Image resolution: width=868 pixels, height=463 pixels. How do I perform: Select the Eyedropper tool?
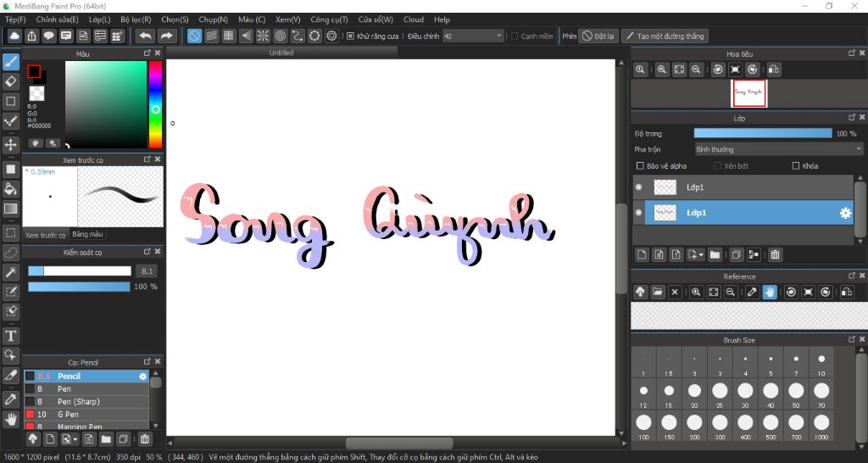(10, 399)
